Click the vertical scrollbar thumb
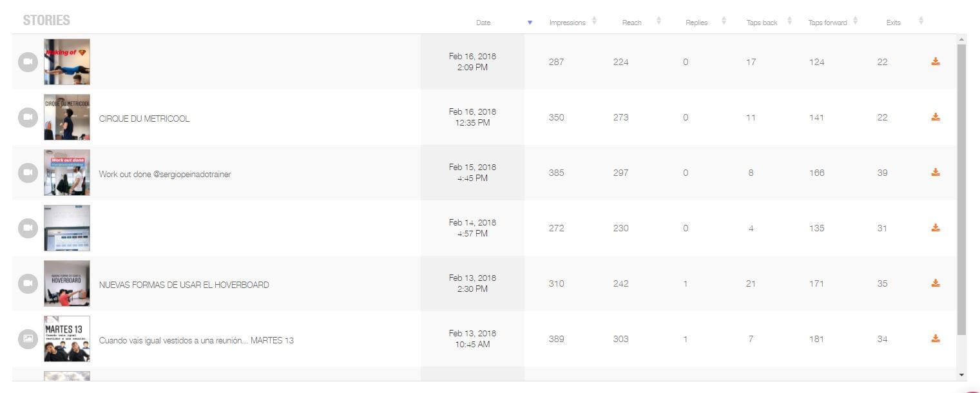Image resolution: width=980 pixels, height=393 pixels. point(961,189)
